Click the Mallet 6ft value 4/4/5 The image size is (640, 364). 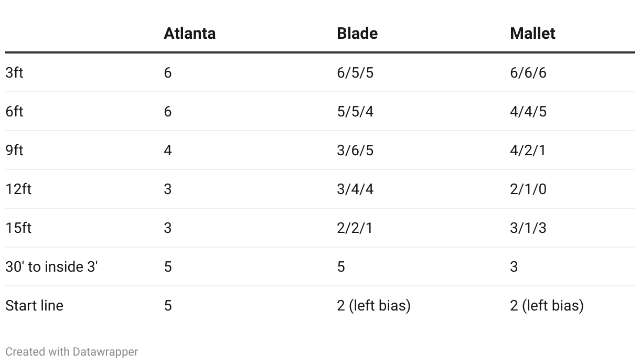[x=528, y=111]
